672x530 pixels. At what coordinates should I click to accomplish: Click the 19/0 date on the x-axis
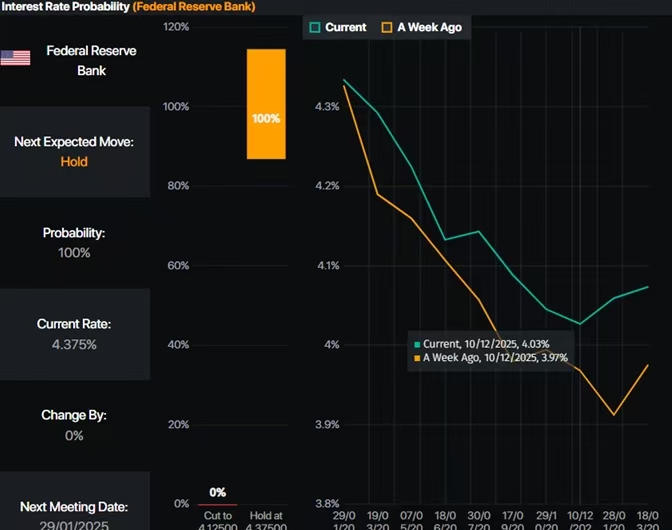click(378, 521)
